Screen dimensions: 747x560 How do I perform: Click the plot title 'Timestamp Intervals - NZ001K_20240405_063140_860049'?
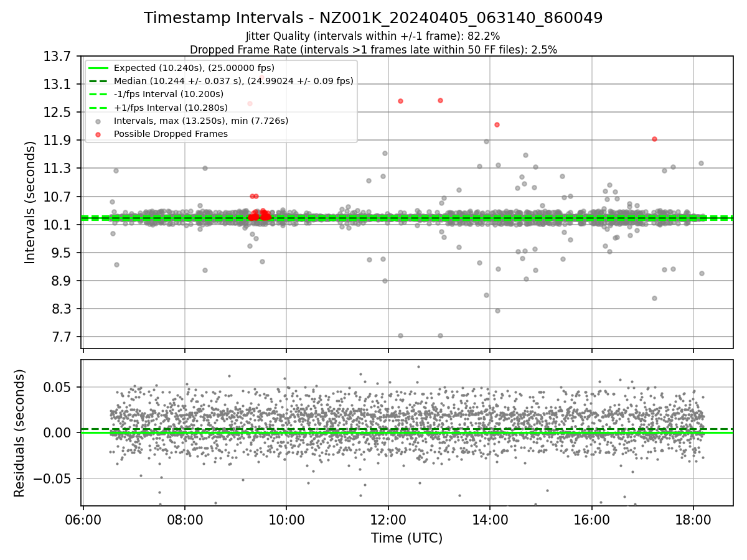pyautogui.click(x=373, y=18)
